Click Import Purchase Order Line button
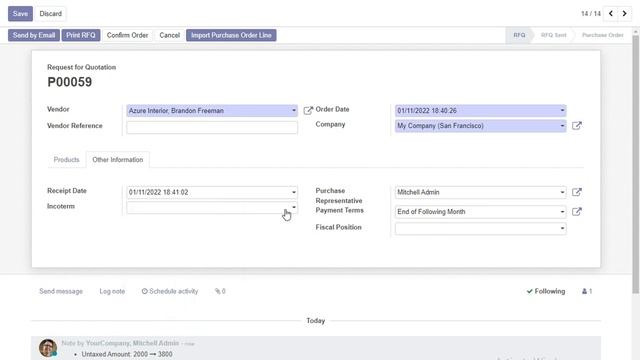 pos(231,35)
